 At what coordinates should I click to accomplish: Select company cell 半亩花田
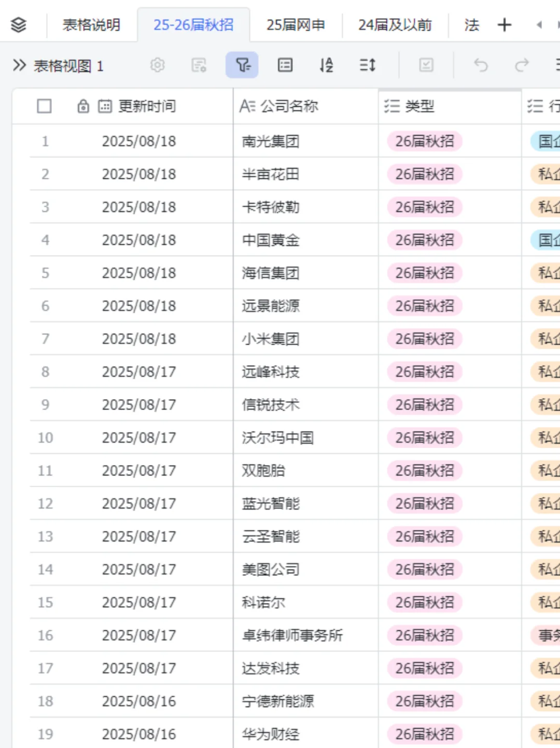(x=306, y=174)
